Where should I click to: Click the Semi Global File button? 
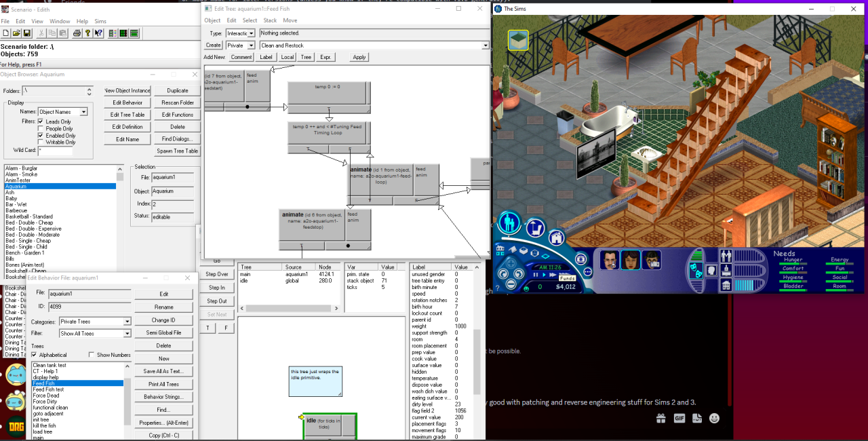pyautogui.click(x=164, y=333)
